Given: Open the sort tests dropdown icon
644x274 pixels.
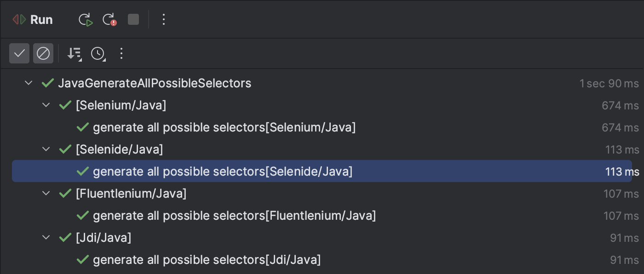Looking at the screenshot, I should pos(74,54).
